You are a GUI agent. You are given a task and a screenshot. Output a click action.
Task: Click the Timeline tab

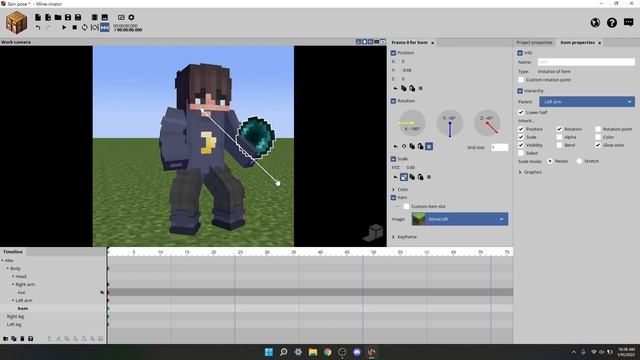click(13, 252)
